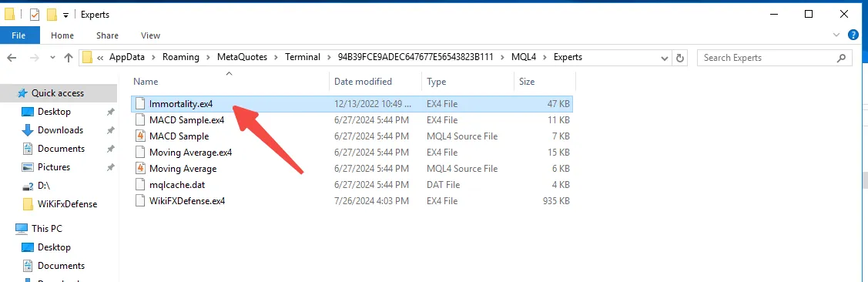The image size is (868, 282).
Task: Open the File ribbon tab
Action: 18,35
